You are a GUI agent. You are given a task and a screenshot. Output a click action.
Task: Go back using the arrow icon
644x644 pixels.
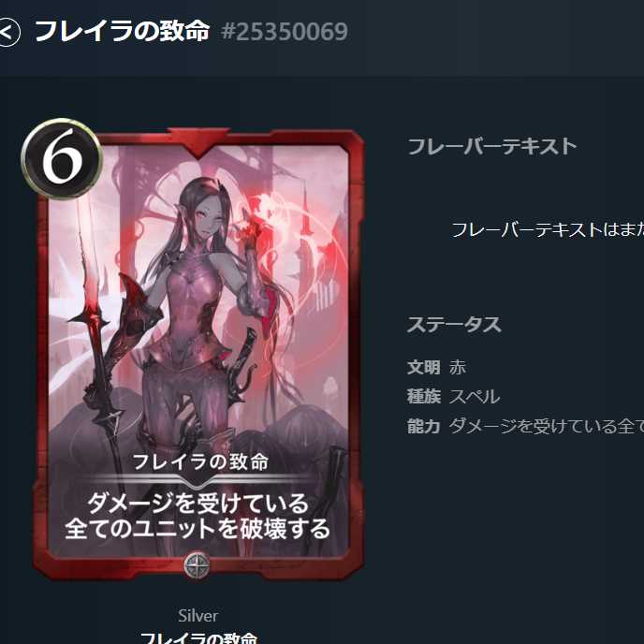point(8,32)
